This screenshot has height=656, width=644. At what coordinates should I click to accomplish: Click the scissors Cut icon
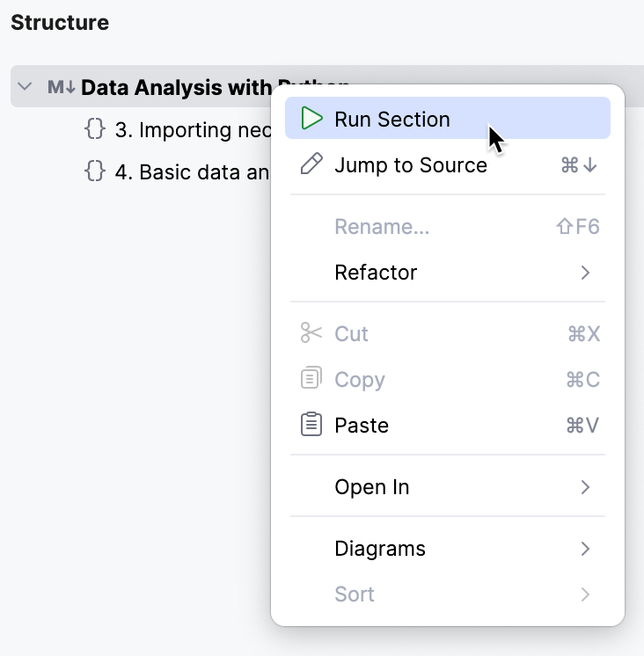(x=311, y=333)
